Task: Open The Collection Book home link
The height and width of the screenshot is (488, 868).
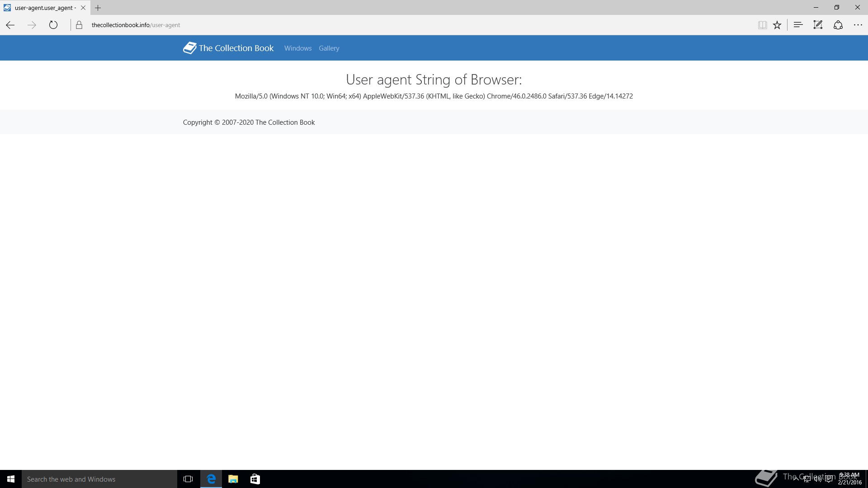Action: [x=228, y=48]
